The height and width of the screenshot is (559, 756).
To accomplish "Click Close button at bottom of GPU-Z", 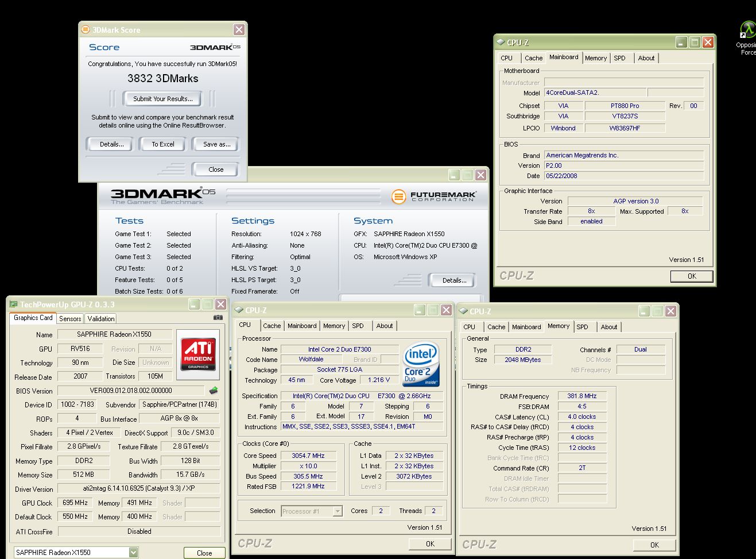I will pyautogui.click(x=204, y=553).
